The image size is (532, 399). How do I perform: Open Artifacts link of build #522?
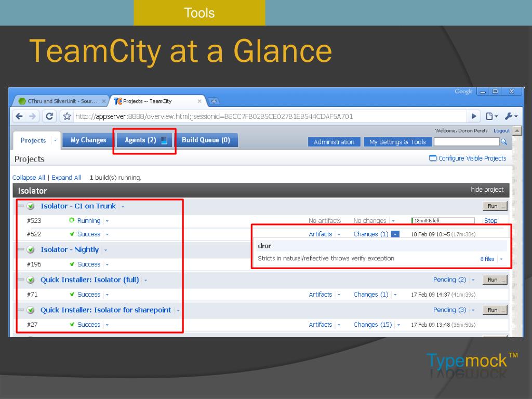click(320, 234)
